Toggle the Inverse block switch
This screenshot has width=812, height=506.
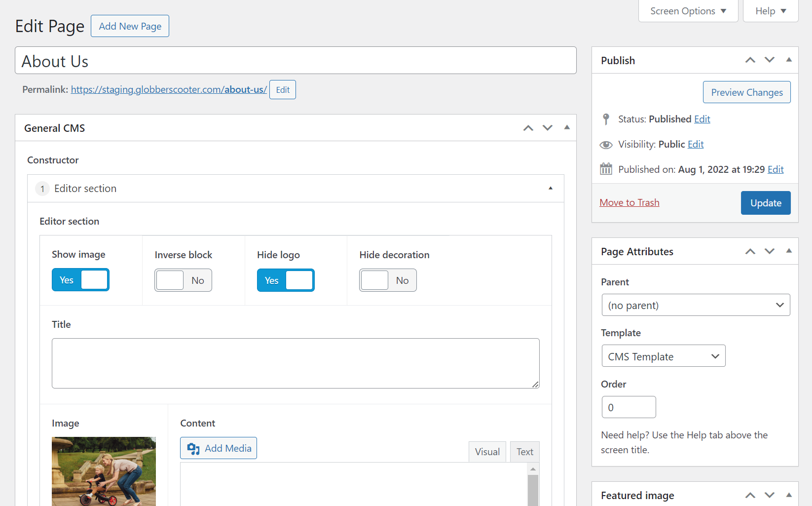(x=183, y=280)
